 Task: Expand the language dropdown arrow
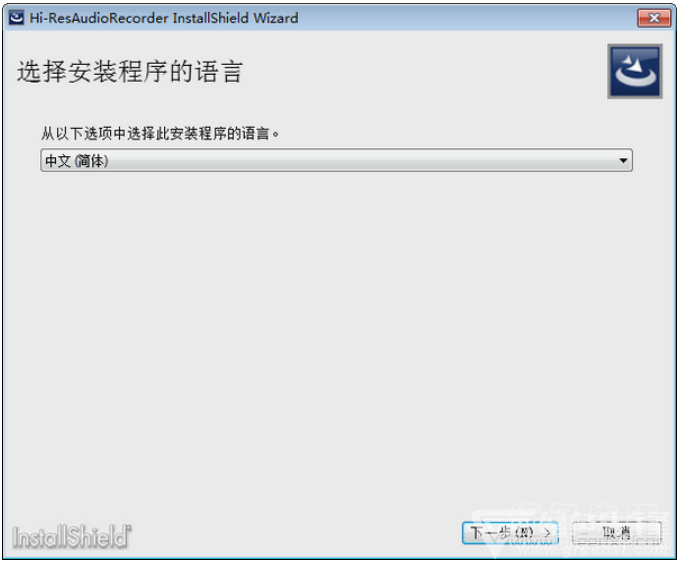[x=623, y=160]
